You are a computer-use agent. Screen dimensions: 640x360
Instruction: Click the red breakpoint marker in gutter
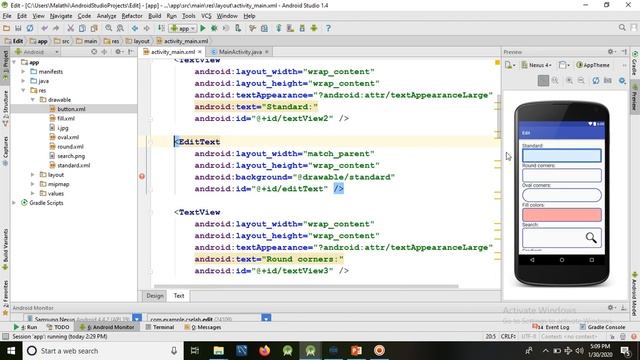point(142,176)
